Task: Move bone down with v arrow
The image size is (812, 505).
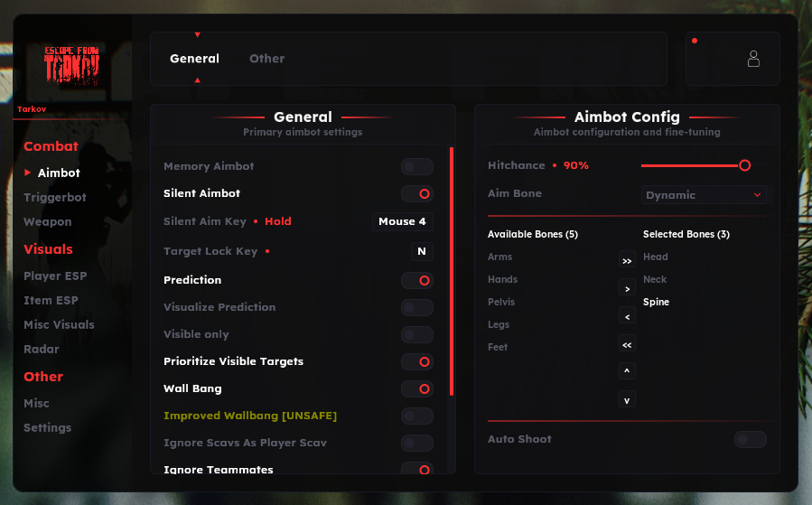Action: tap(627, 399)
